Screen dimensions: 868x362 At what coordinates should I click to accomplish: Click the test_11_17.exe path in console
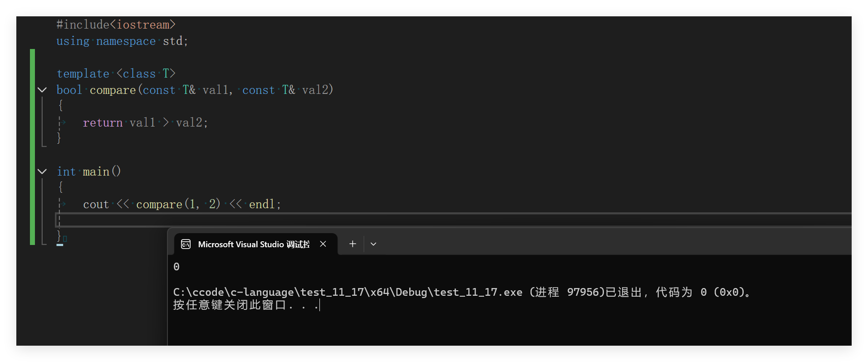tap(348, 292)
